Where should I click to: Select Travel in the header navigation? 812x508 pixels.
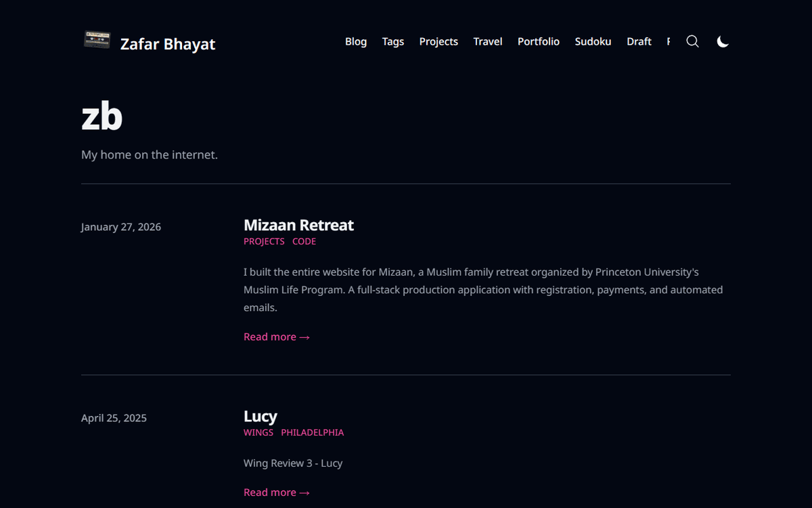point(487,41)
